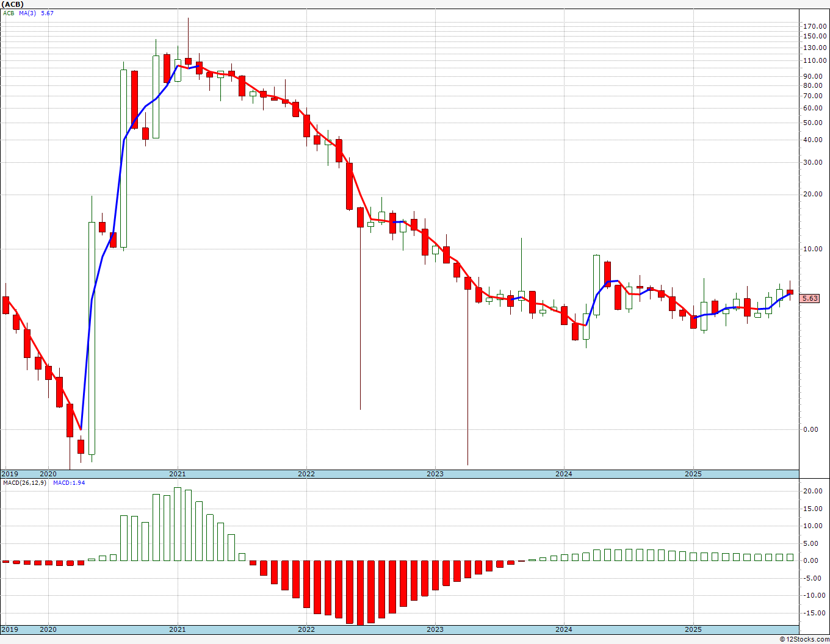Screen dimensions: 830x644
Task: Select 2025 on the price chart timeline
Action: 693,474
